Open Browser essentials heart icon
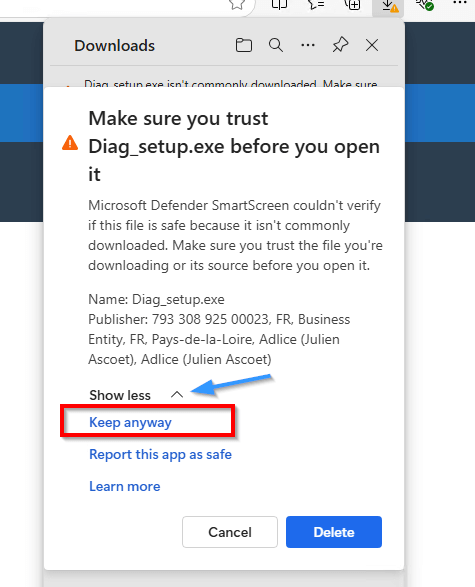Viewport: 475px width, 587px height. pyautogui.click(x=425, y=4)
